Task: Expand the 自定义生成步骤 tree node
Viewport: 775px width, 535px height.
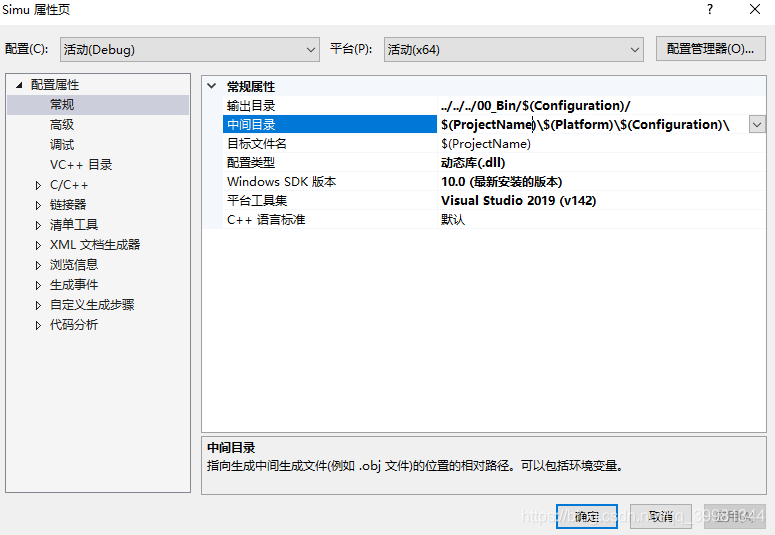Action: pos(38,306)
